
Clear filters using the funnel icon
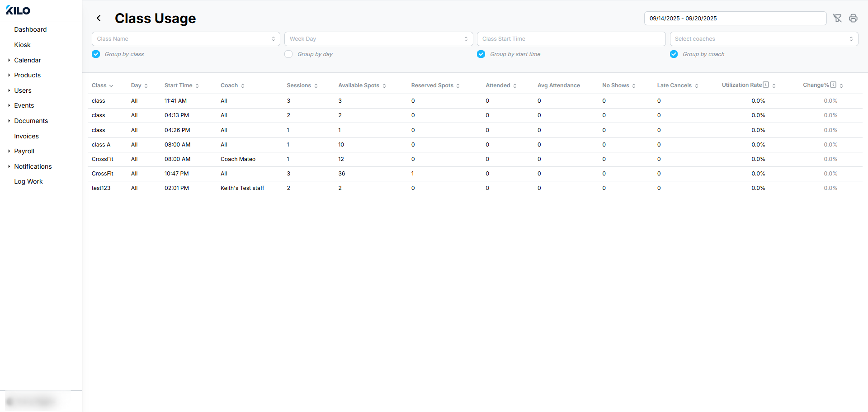point(838,18)
